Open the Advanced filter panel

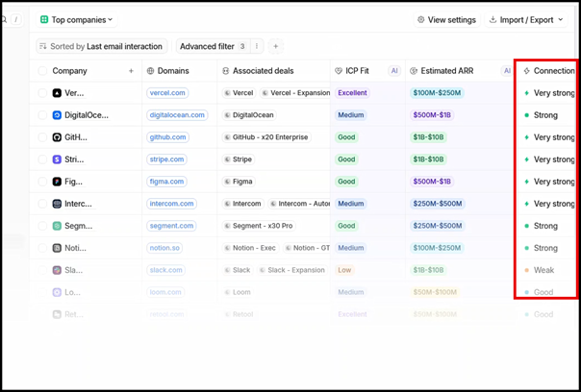(207, 46)
